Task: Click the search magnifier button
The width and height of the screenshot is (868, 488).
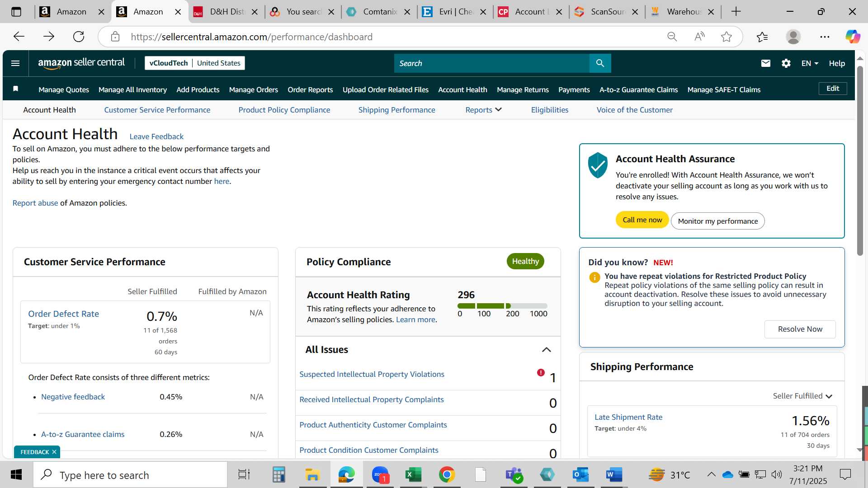Action: point(600,63)
